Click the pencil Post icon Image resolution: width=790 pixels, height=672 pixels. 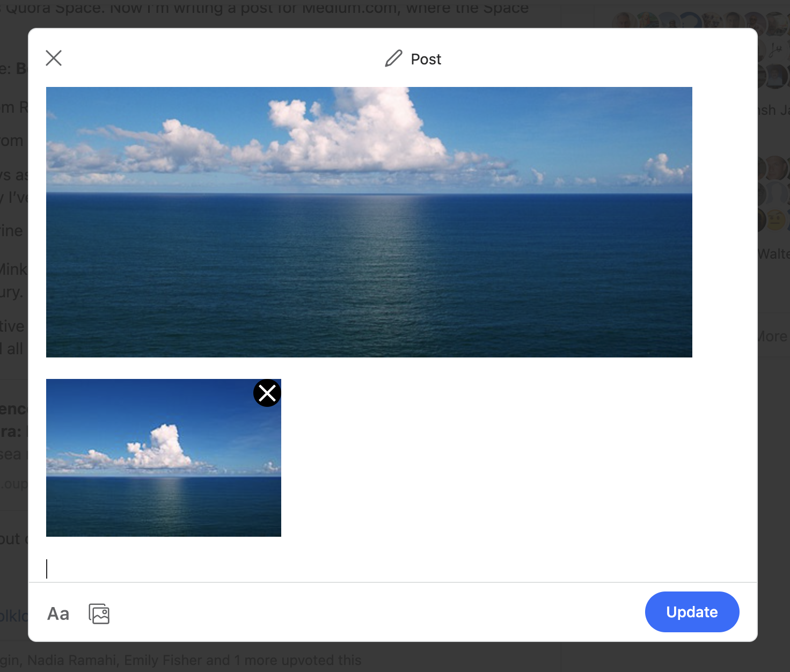coord(393,59)
